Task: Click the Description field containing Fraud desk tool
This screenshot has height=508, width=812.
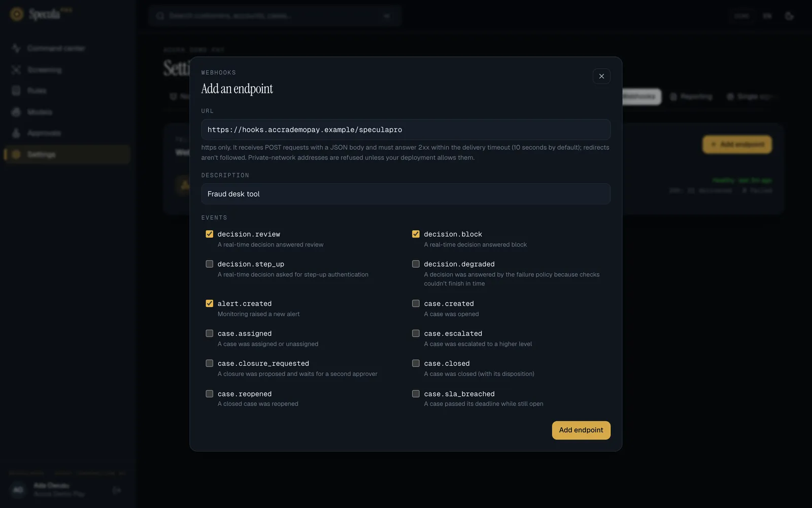Action: point(405,194)
